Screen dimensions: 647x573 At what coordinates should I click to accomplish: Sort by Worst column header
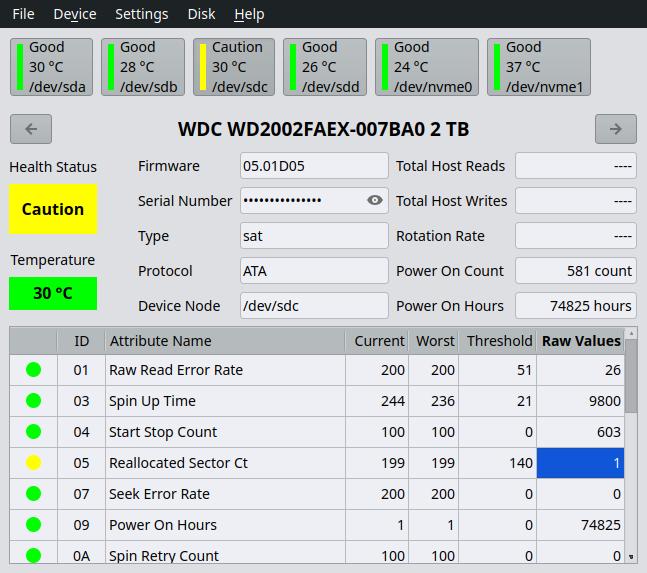click(433, 341)
